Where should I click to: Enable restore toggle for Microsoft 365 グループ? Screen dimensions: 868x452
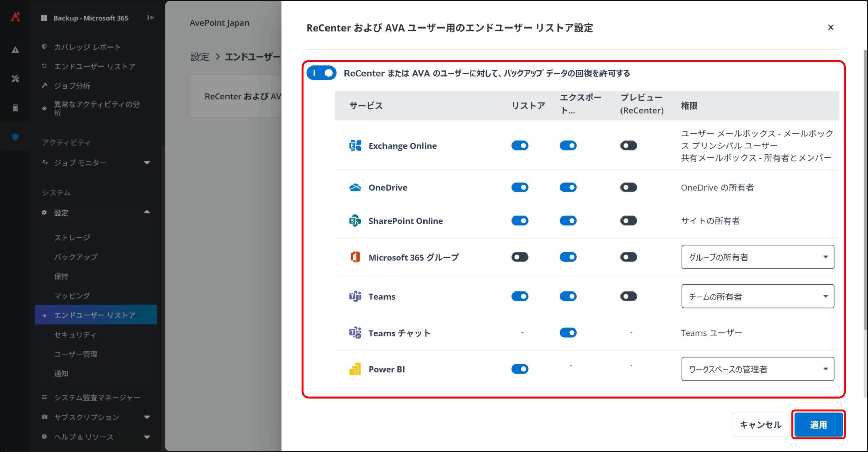coord(519,257)
